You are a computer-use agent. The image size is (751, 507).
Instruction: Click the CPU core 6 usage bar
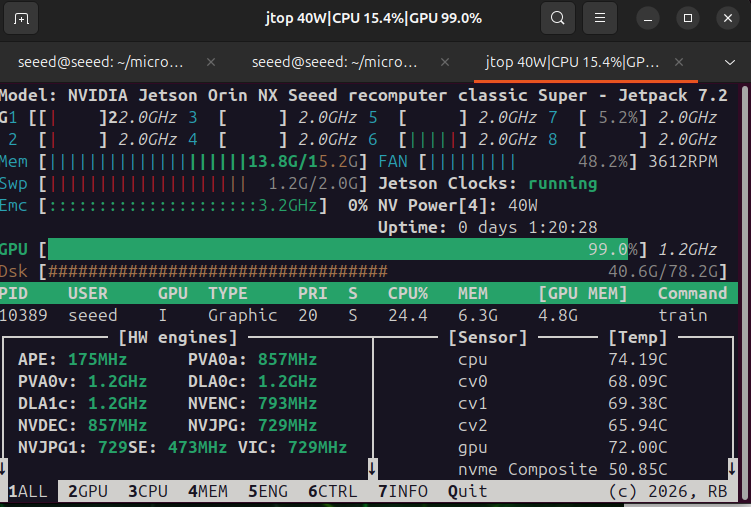[433, 140]
